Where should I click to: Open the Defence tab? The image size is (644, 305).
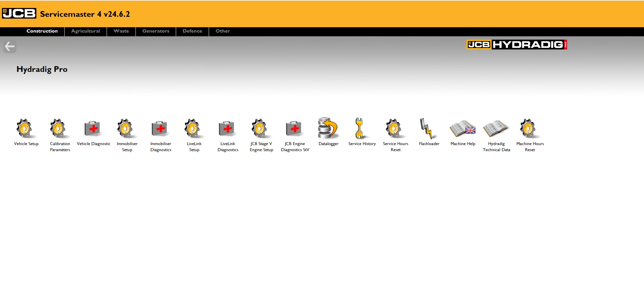click(192, 31)
